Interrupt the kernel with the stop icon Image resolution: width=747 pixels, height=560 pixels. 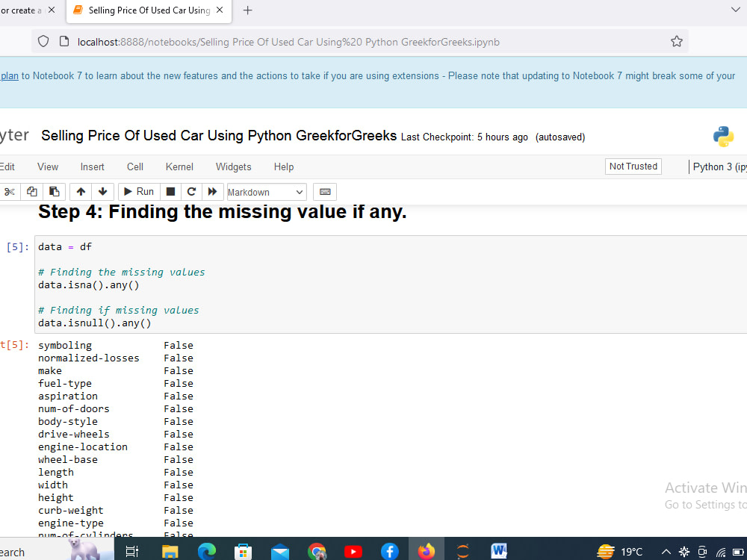(x=170, y=192)
